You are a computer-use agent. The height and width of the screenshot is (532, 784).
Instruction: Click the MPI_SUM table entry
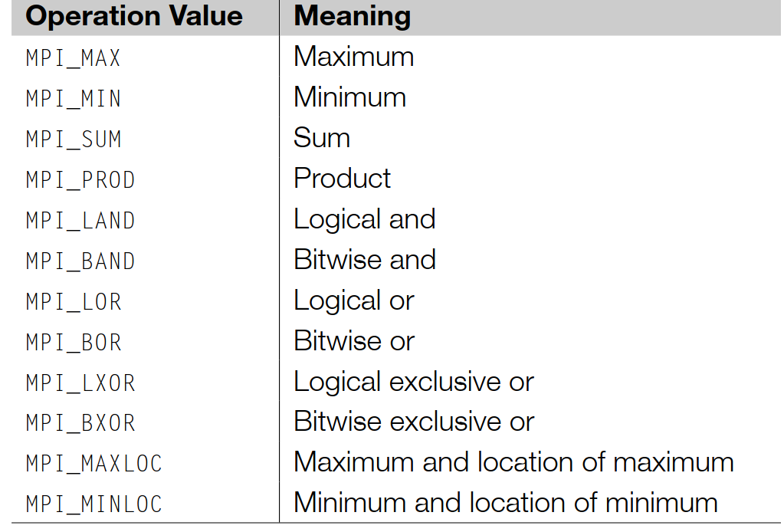(x=74, y=140)
